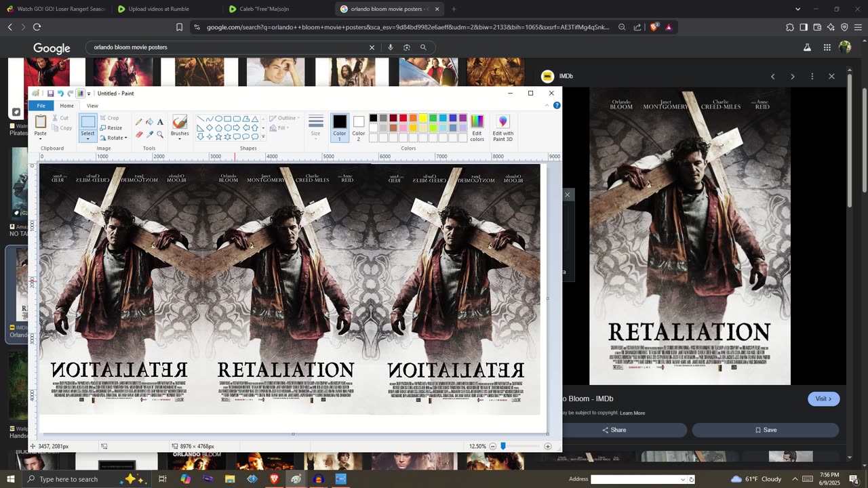The width and height of the screenshot is (868, 488).
Task: Pick the red swatch in the color palette
Action: [403, 119]
